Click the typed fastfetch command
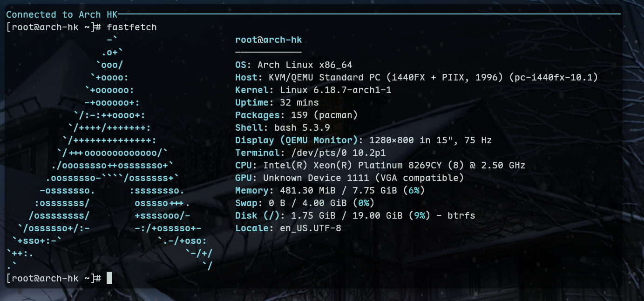The image size is (644, 301). (x=132, y=27)
